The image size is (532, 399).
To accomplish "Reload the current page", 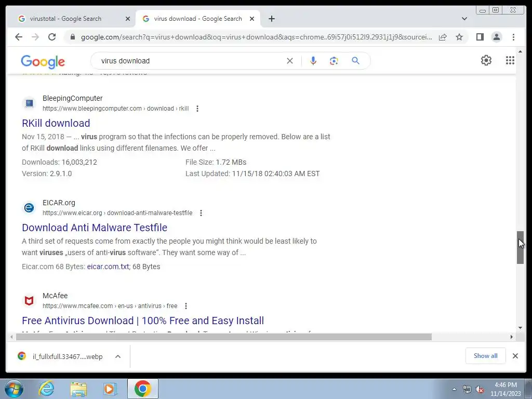I will [x=52, y=37].
